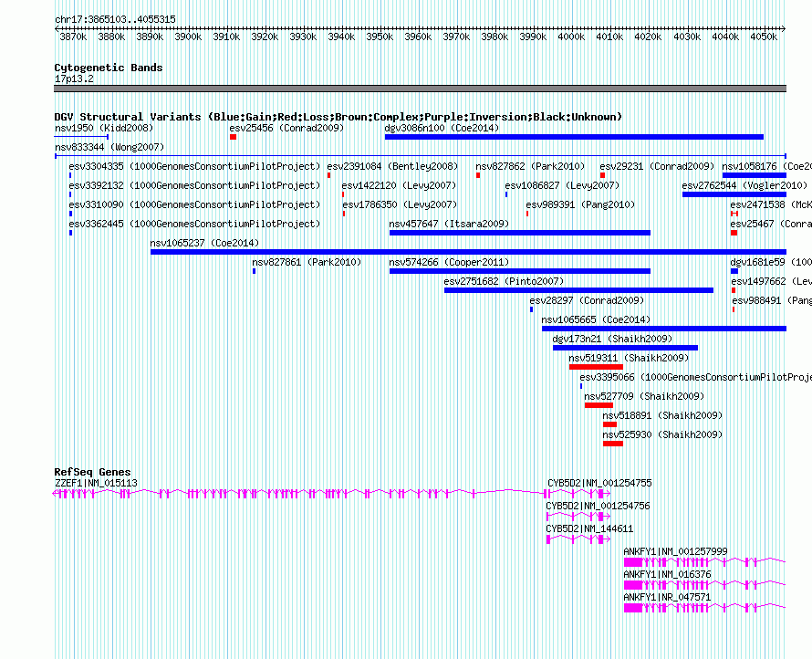The image size is (812, 659).
Task: Click the RefSeq Genes track title
Action: tap(92, 472)
